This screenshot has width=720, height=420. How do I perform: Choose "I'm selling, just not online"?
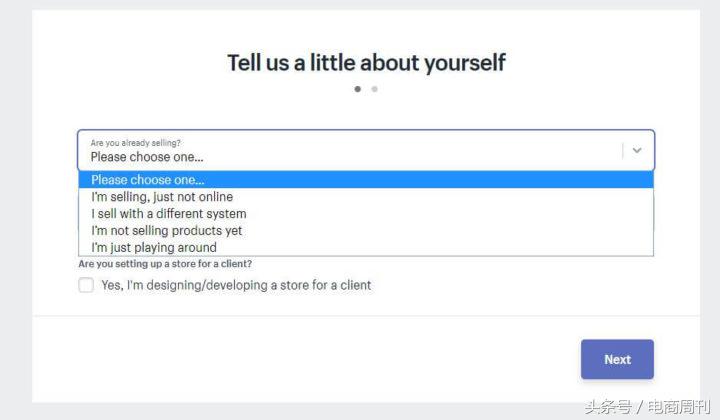pyautogui.click(x=162, y=197)
